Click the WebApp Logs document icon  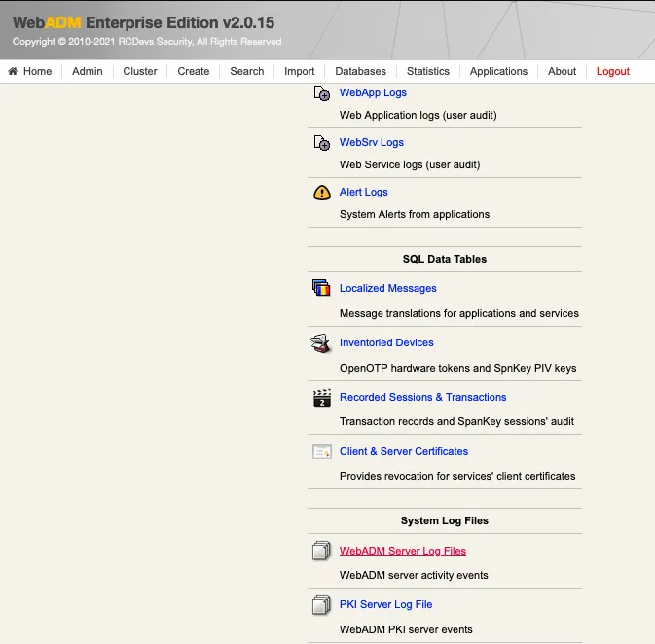point(321,93)
